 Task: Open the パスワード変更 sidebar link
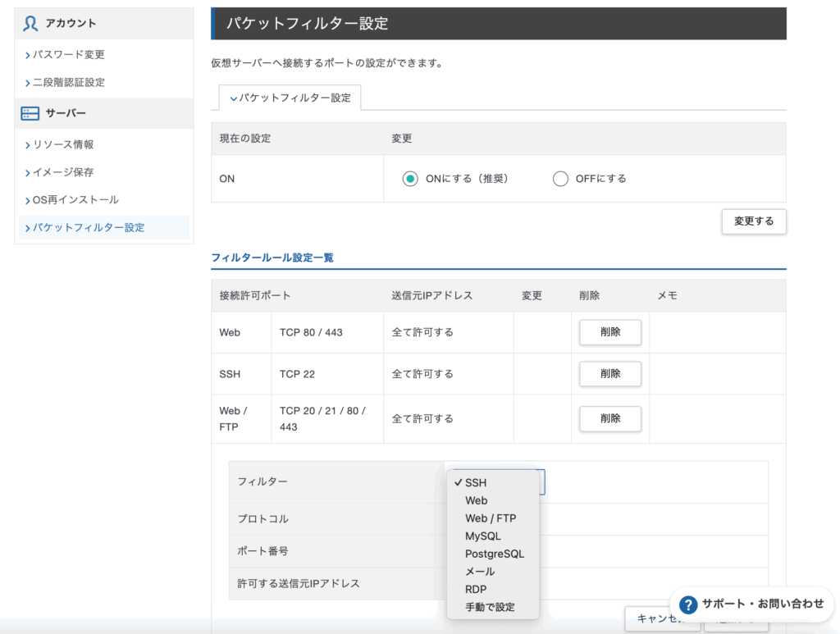point(69,55)
